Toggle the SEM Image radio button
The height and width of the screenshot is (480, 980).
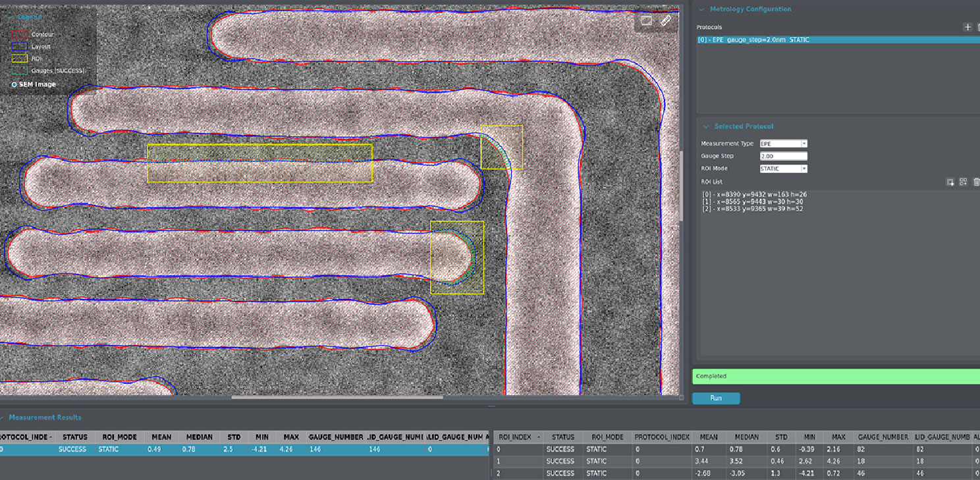[x=14, y=84]
